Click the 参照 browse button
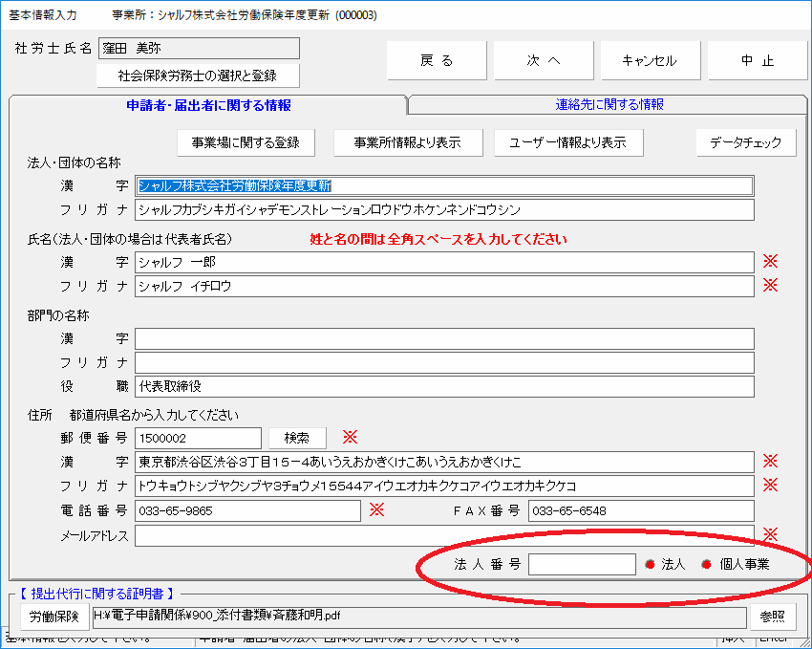 [772, 617]
